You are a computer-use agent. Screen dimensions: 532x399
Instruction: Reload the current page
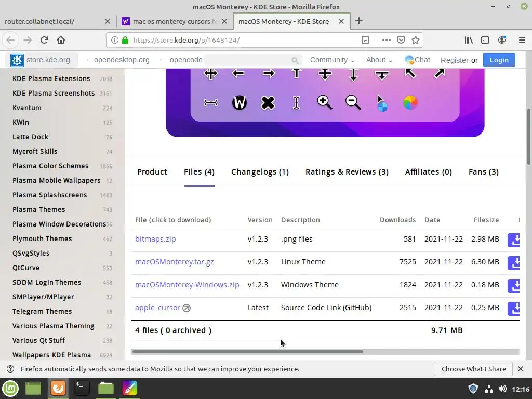click(44, 40)
